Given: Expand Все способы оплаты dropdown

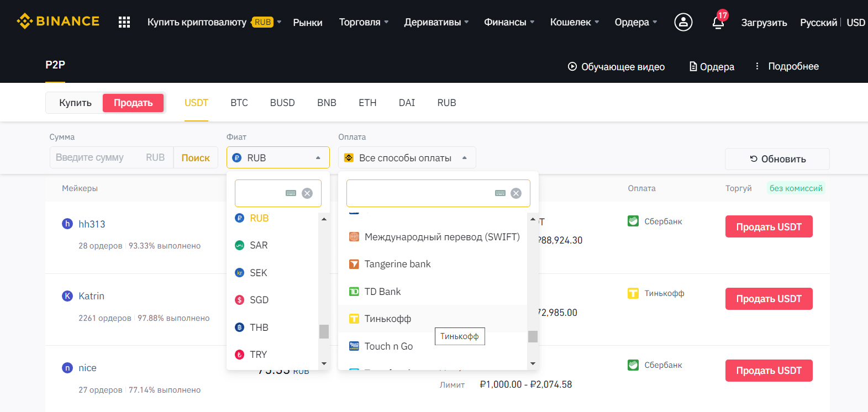Looking at the screenshot, I should [x=407, y=157].
